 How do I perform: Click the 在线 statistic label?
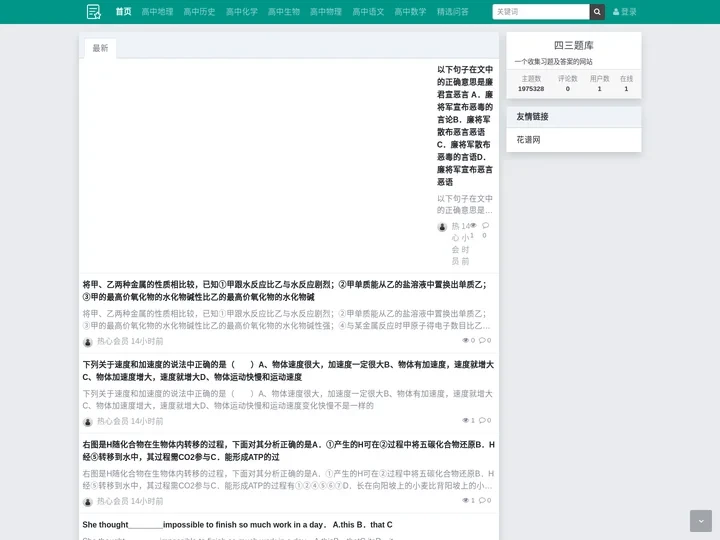626,79
